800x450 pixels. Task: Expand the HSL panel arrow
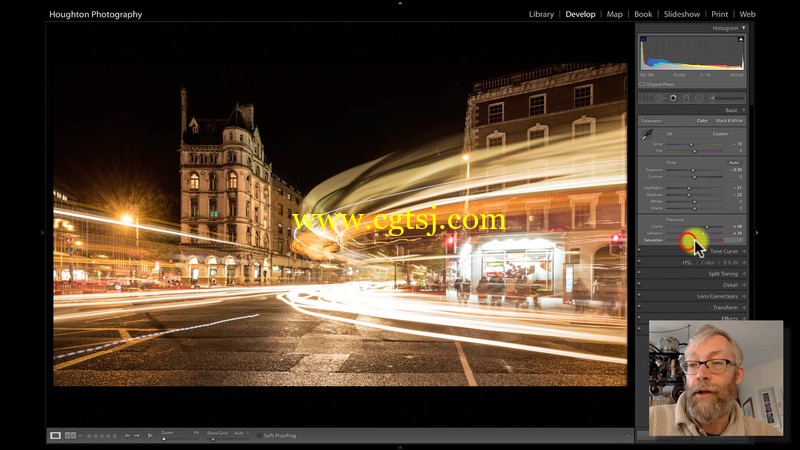tap(744, 262)
